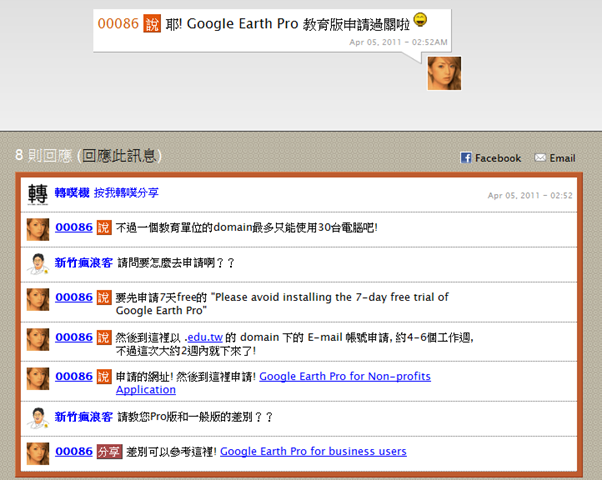602x480 pixels.
Task: Click avatar on the 差別可以參考 reply row
Action: (x=38, y=454)
